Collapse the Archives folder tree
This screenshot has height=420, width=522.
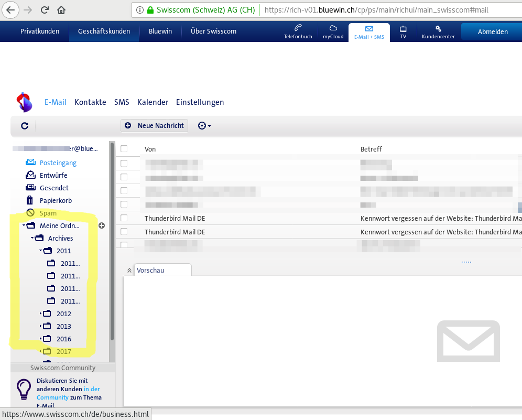tap(32, 238)
